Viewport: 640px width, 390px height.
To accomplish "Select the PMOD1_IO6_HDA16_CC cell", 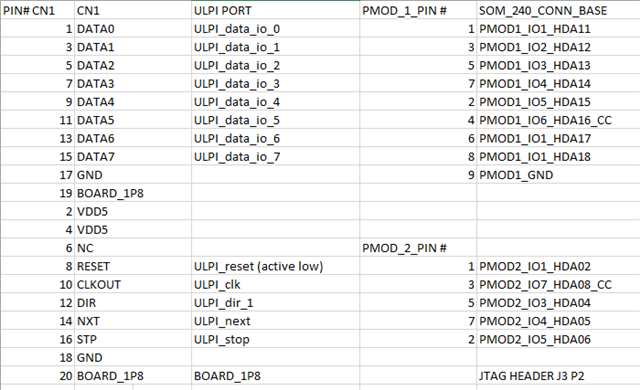I will tap(558, 120).
